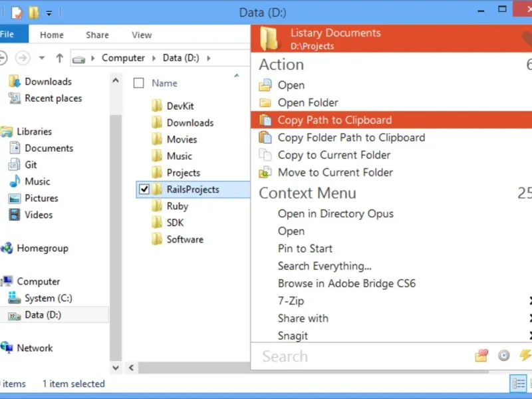This screenshot has width=532, height=399.
Task: Switch to details view icon in status bar
Action: point(519,384)
